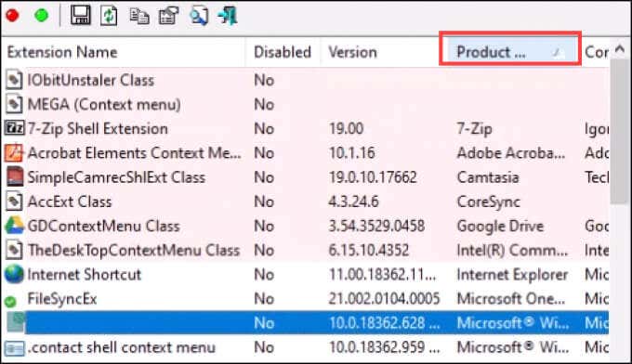The image size is (632, 364).
Task: Click Disabled 'No' cell for FileSyncEx
Action: point(264,298)
